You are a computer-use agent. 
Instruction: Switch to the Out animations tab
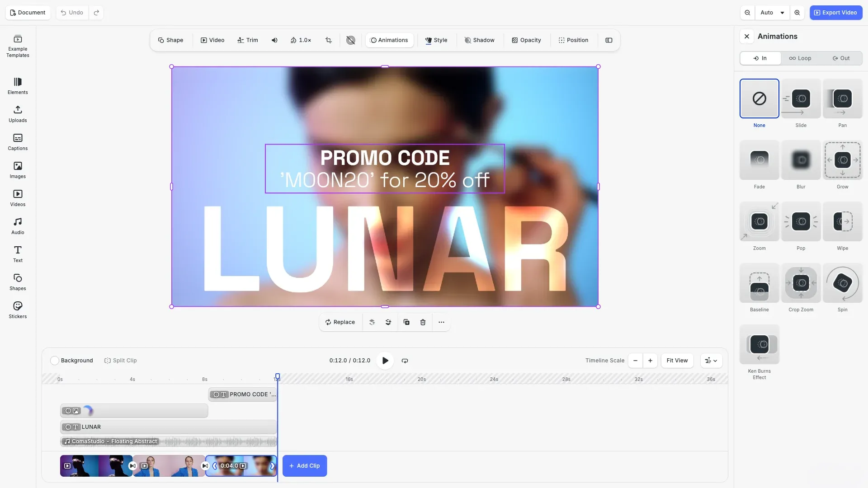pos(841,58)
